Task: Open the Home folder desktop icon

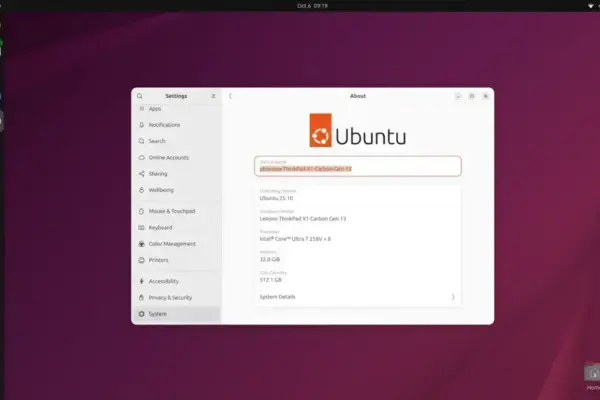Action: tap(593, 377)
